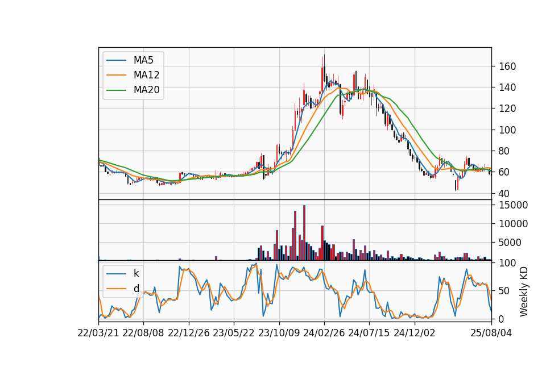This screenshot has width=546, height=392.
Task: Click the 22/12/26 date label
Action: (x=189, y=333)
